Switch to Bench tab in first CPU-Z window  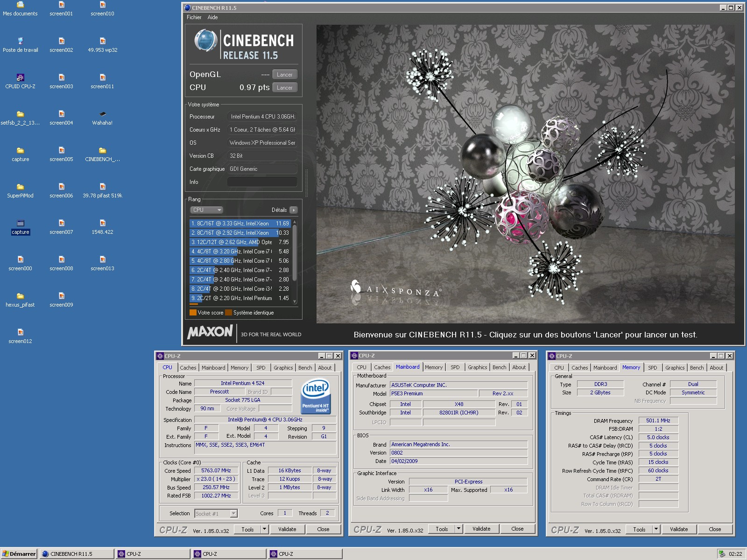point(305,368)
